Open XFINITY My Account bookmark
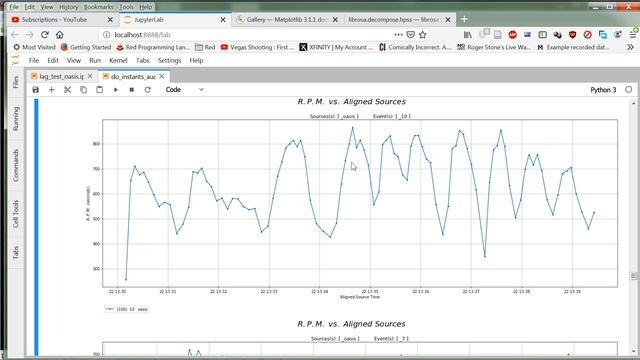The width and height of the screenshot is (640, 360). [336, 47]
